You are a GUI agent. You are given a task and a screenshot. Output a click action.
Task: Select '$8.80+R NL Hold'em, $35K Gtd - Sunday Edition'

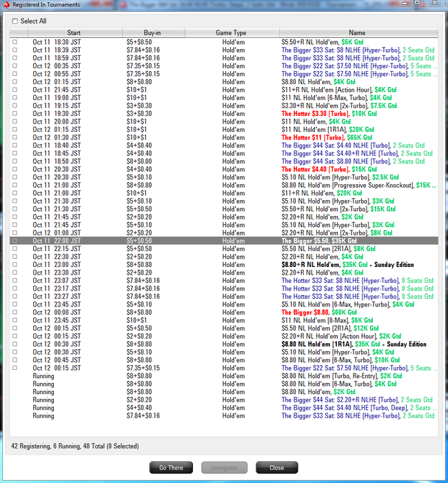click(224, 264)
